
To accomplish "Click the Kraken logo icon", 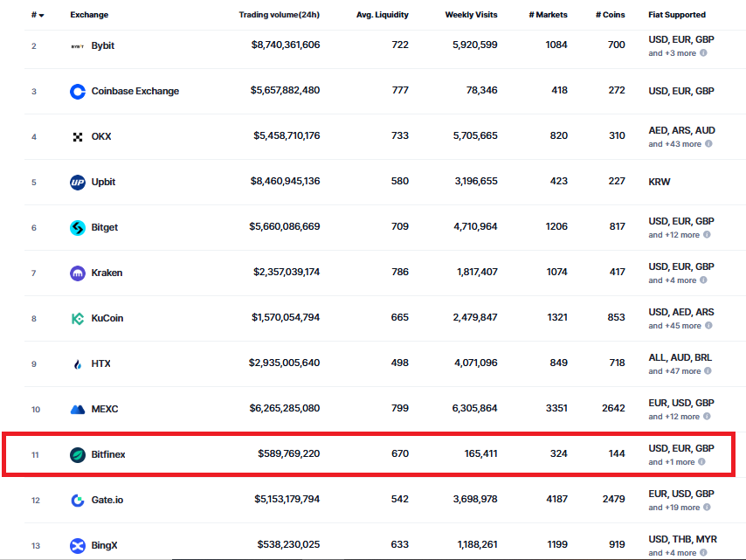I will [78, 273].
